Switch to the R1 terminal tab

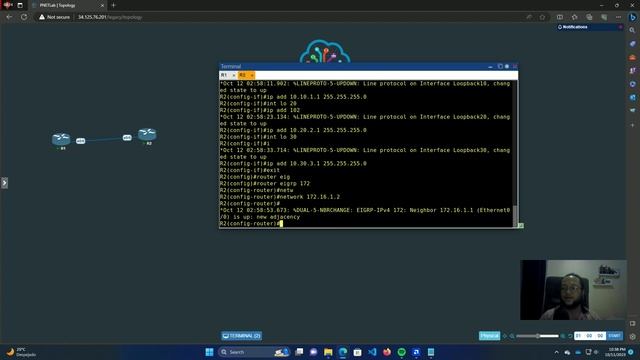[224, 75]
